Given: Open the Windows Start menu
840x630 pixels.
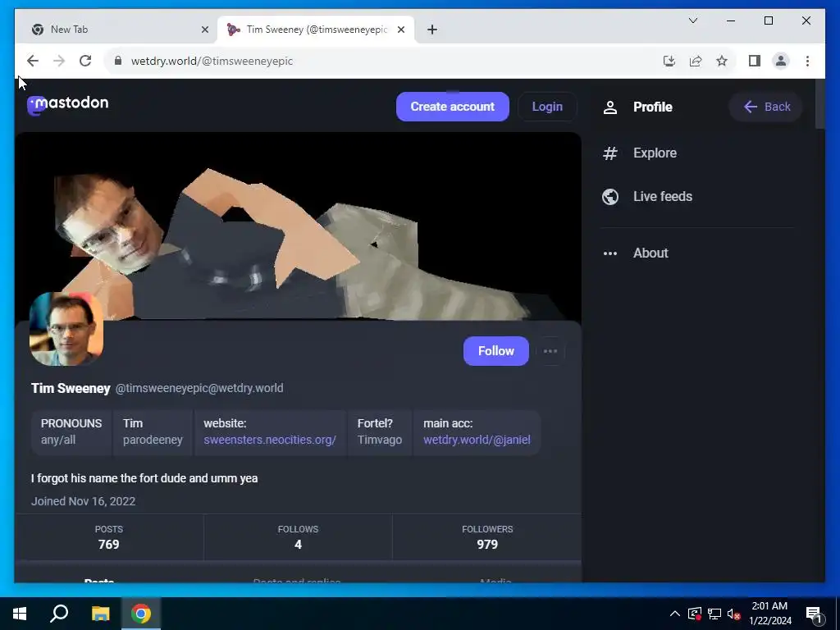Looking at the screenshot, I should (20, 614).
